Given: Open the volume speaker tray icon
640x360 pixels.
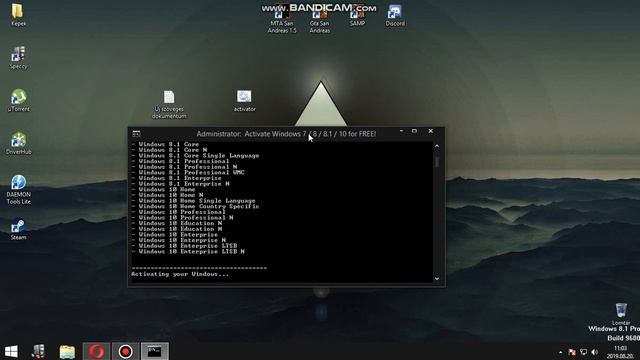Looking at the screenshot, I should pos(595,352).
